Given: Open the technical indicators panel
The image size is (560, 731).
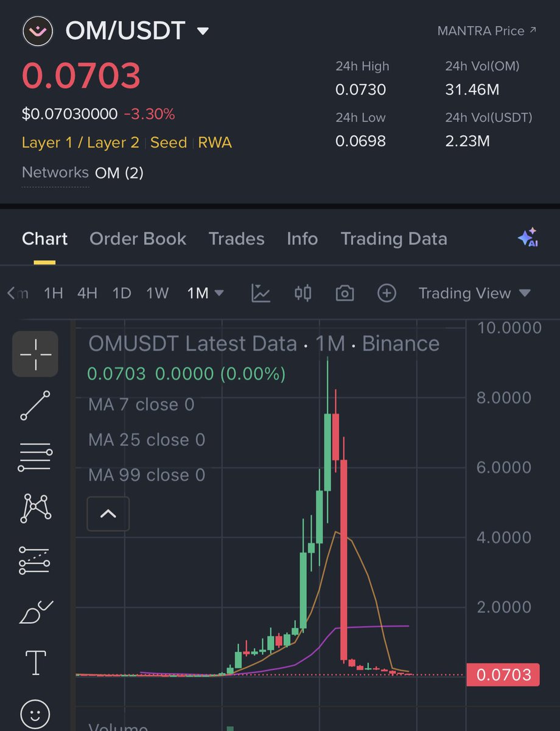Looking at the screenshot, I should [x=261, y=293].
